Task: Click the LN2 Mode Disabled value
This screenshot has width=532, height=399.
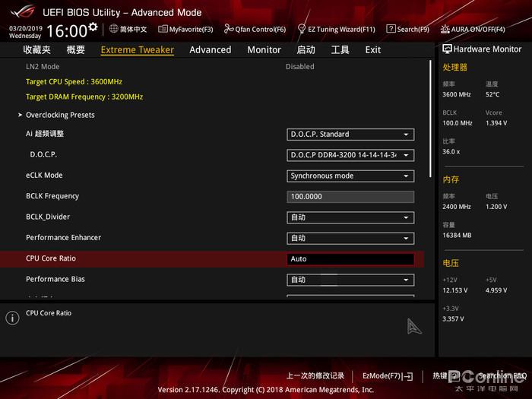Action: tap(300, 67)
